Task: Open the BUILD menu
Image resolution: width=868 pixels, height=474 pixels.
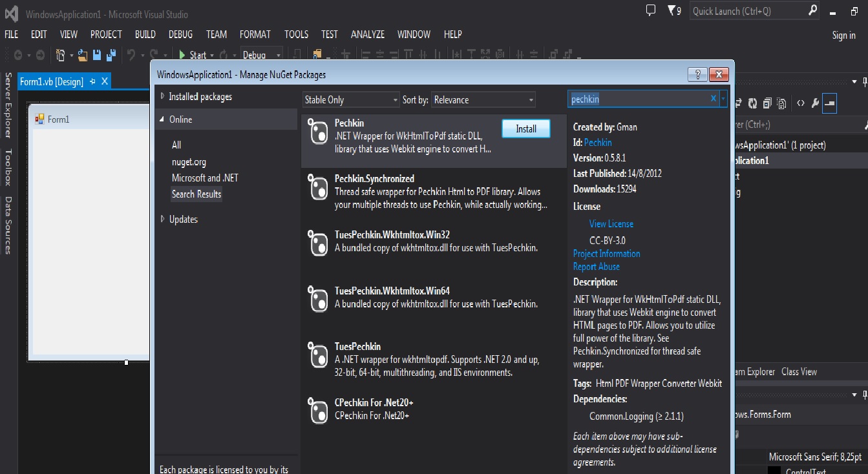Action: tap(145, 34)
